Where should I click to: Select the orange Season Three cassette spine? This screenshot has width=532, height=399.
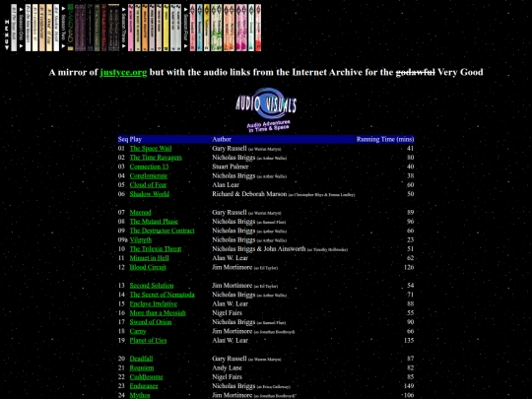click(x=145, y=28)
